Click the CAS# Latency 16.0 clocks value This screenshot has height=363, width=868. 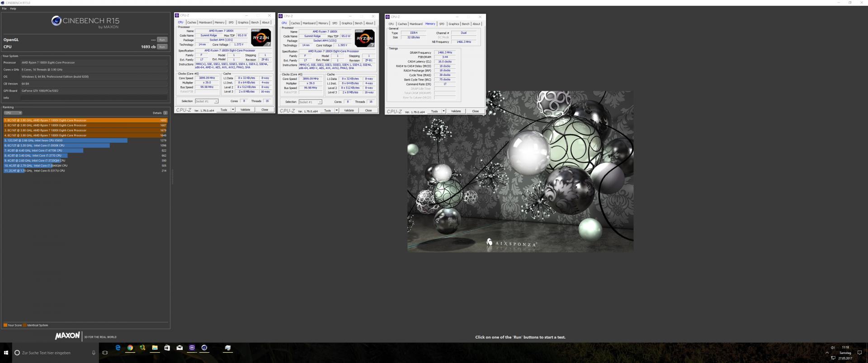(445, 62)
